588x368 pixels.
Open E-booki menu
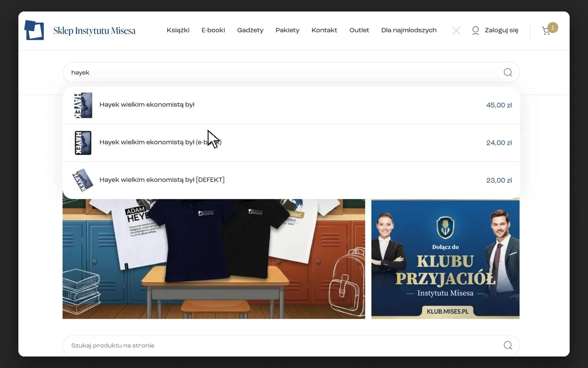[x=213, y=30]
